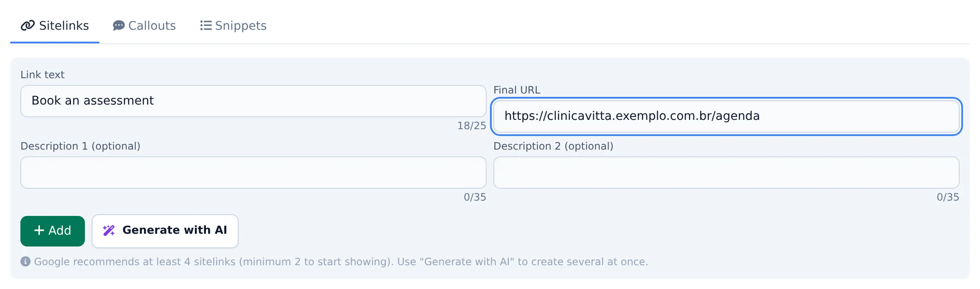Switch to the Sitelinks tab
Screen dimensions: 980x289
[55, 25]
